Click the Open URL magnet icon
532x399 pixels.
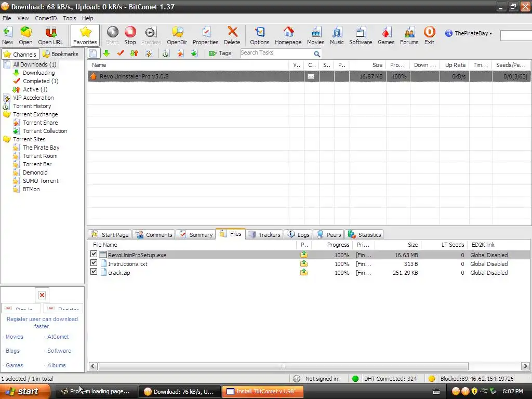50,35
